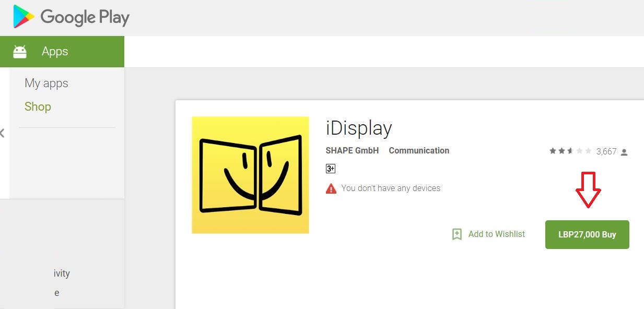
Task: Click the 3,667 ratings count
Action: [606, 152]
